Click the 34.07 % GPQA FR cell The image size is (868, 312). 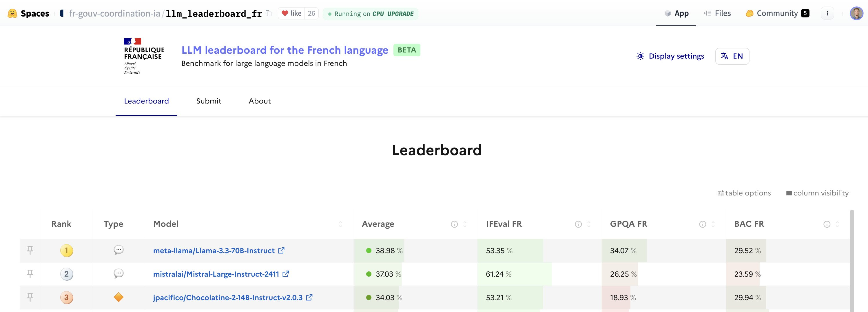click(x=663, y=251)
